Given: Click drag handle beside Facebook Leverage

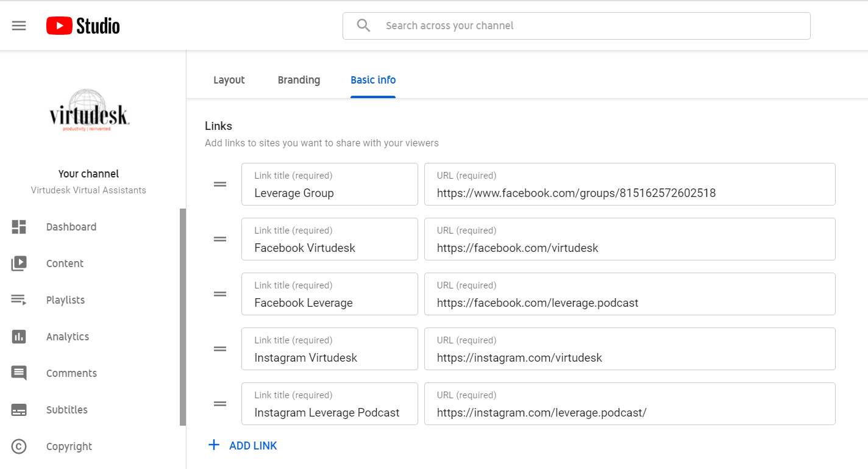Looking at the screenshot, I should click(220, 294).
